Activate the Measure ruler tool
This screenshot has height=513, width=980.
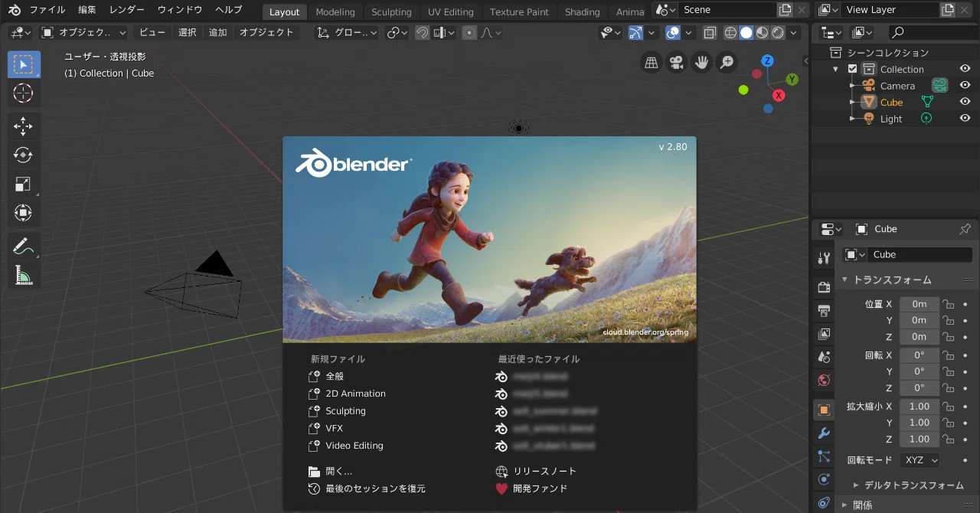[24, 276]
